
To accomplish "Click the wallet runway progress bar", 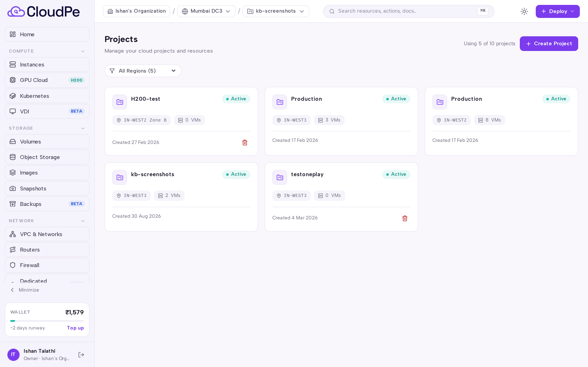I will click(47, 321).
